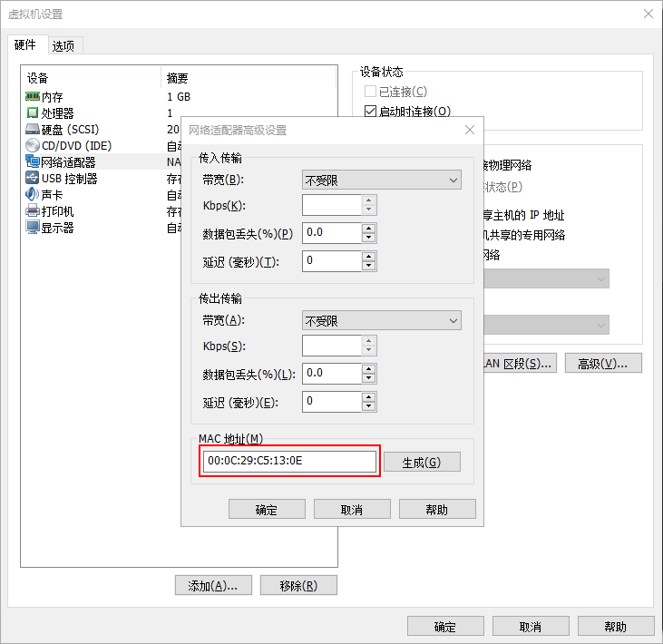Open the 高级(V)... button

(x=603, y=363)
